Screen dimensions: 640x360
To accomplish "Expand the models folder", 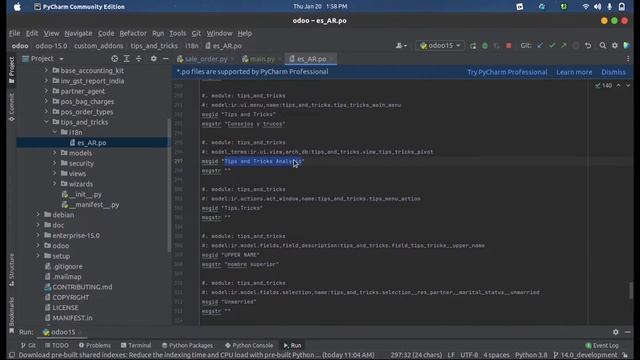I will coord(55,153).
